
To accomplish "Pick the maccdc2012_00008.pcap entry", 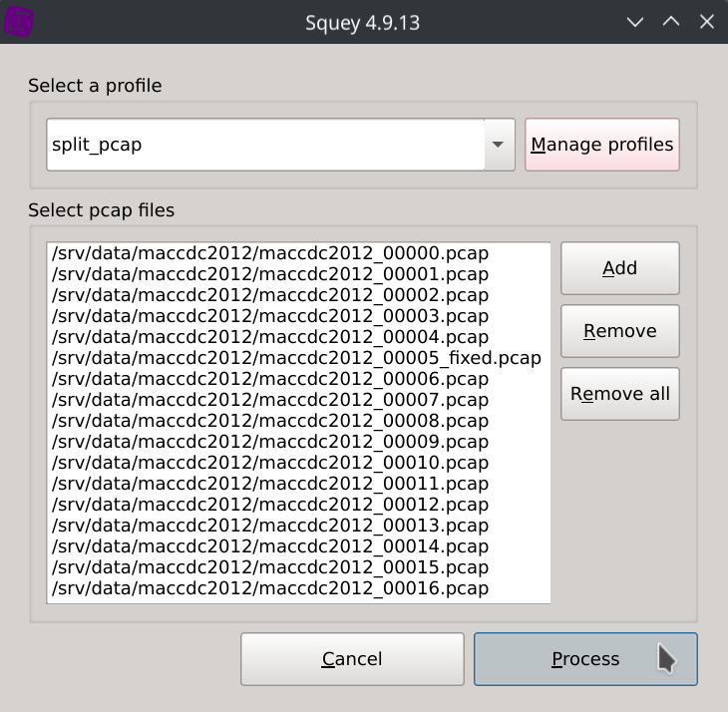I will click(270, 421).
